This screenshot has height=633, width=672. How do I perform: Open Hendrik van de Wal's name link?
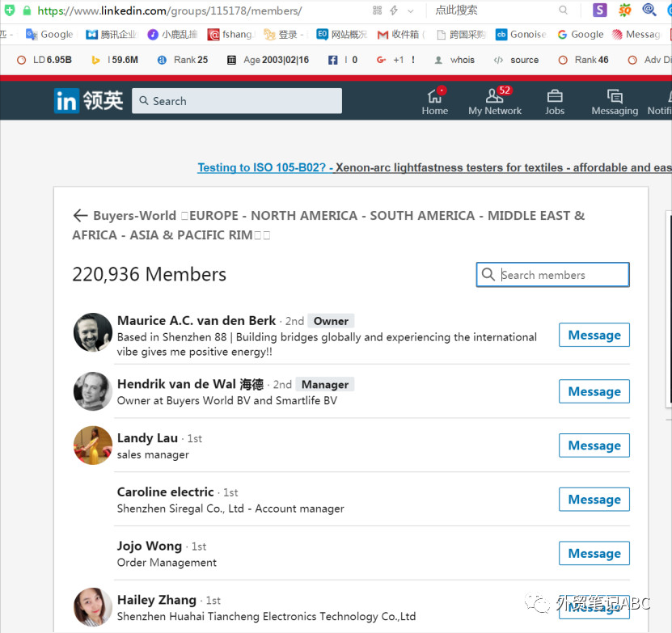pos(190,384)
